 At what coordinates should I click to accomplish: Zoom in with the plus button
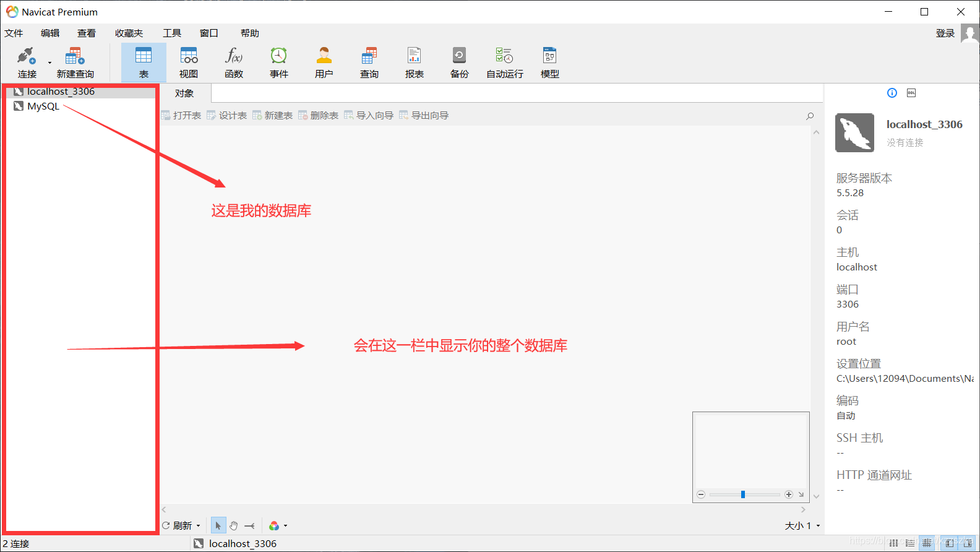click(x=789, y=494)
